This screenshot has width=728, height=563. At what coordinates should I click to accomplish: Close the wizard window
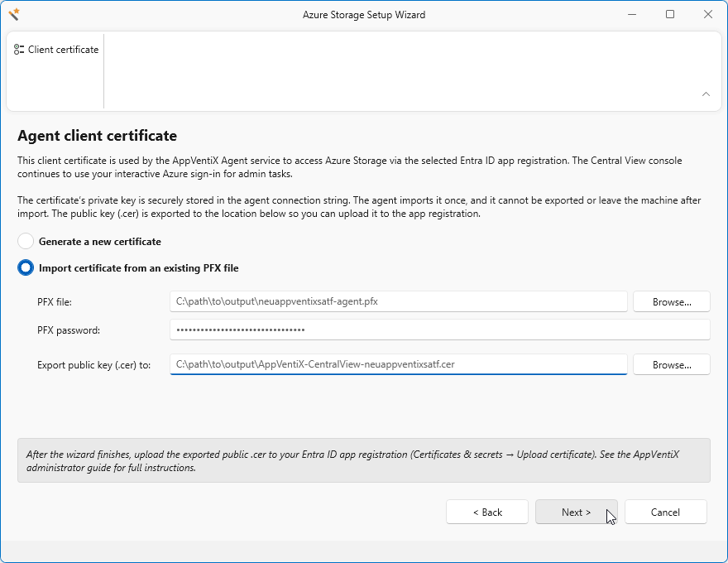pos(707,14)
